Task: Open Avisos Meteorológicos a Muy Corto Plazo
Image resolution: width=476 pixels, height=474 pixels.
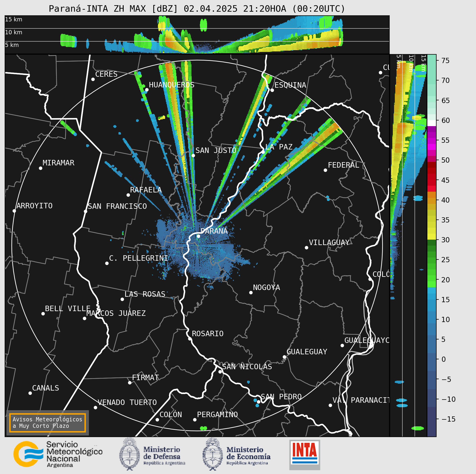Action: click(47, 423)
